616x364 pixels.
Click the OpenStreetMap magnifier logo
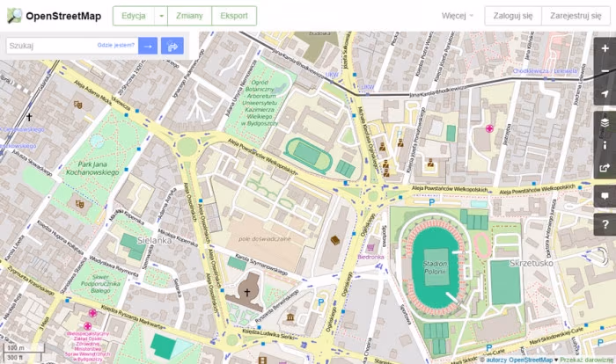coord(15,16)
